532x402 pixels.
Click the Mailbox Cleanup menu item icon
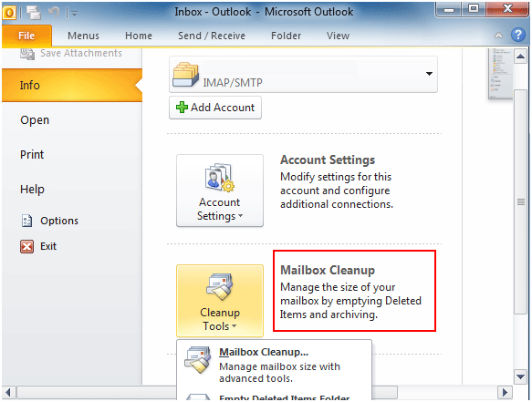point(197,359)
